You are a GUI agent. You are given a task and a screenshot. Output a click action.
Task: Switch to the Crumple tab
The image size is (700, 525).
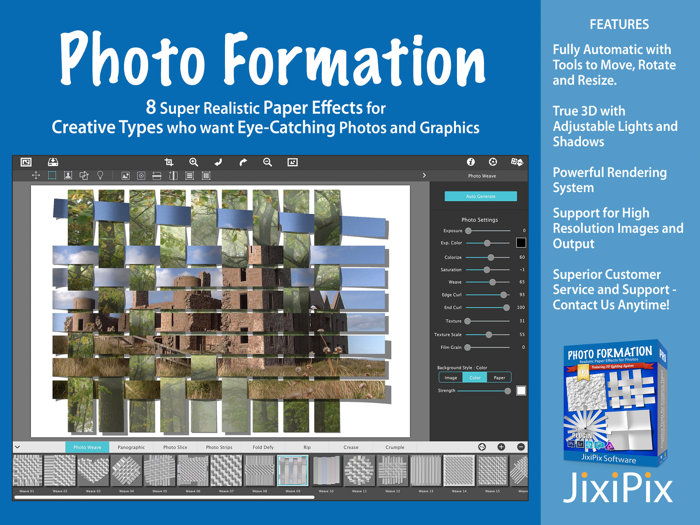[395, 447]
